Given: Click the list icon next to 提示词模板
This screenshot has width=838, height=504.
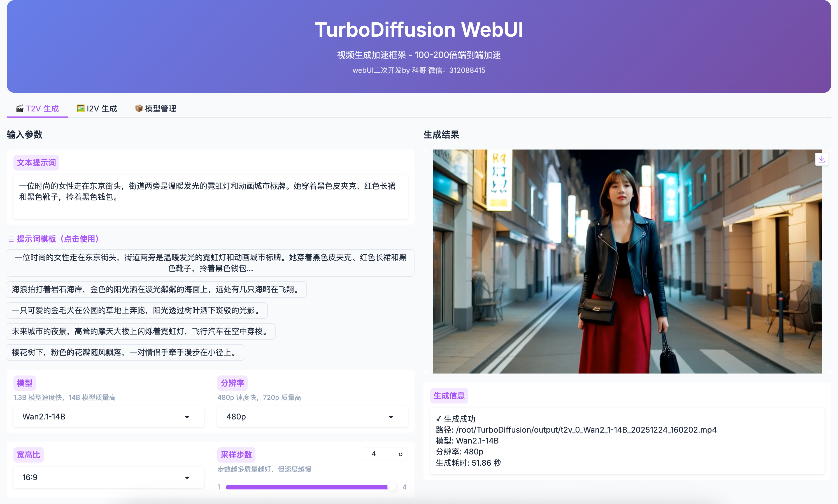Looking at the screenshot, I should (x=11, y=239).
